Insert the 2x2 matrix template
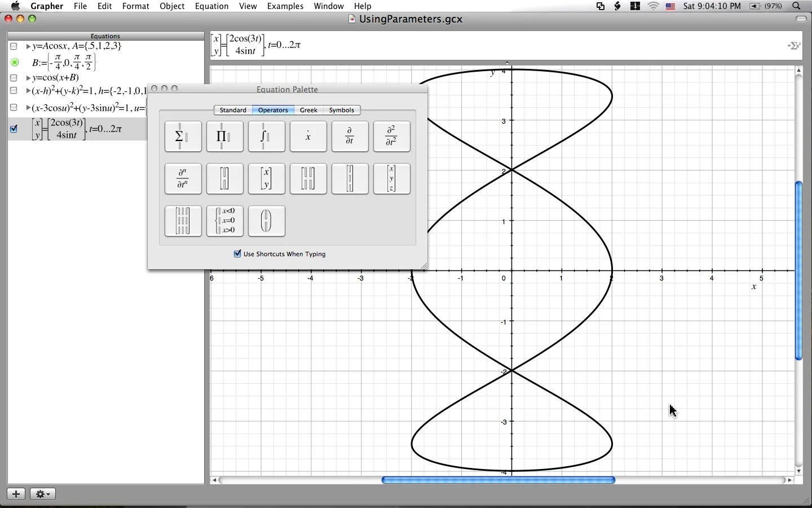Screen dimensions: 812x508 [308, 178]
